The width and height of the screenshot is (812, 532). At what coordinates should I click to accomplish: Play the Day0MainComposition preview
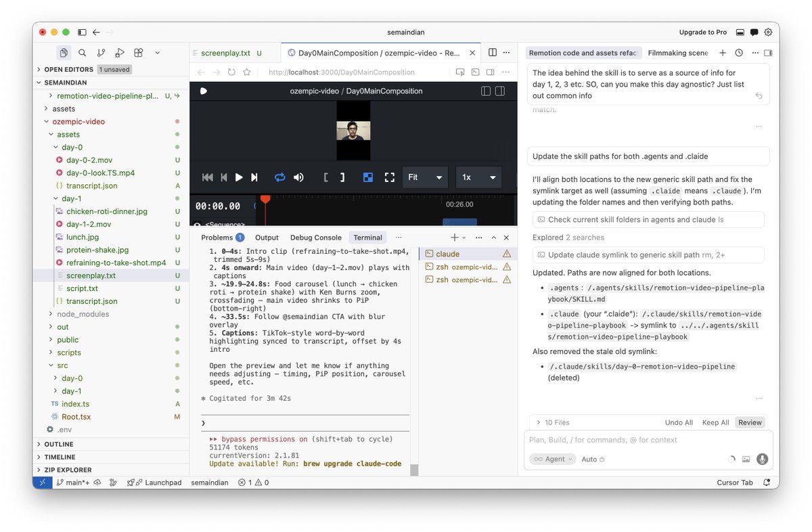click(x=239, y=177)
